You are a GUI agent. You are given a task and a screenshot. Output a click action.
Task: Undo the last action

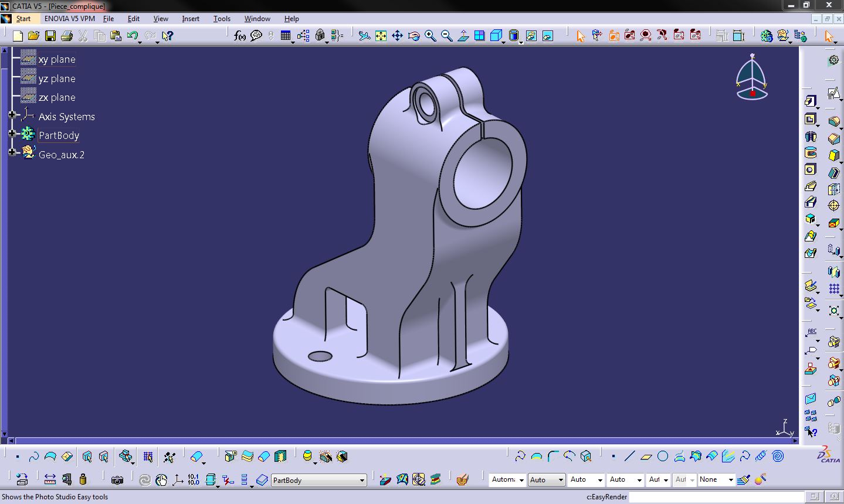click(132, 36)
